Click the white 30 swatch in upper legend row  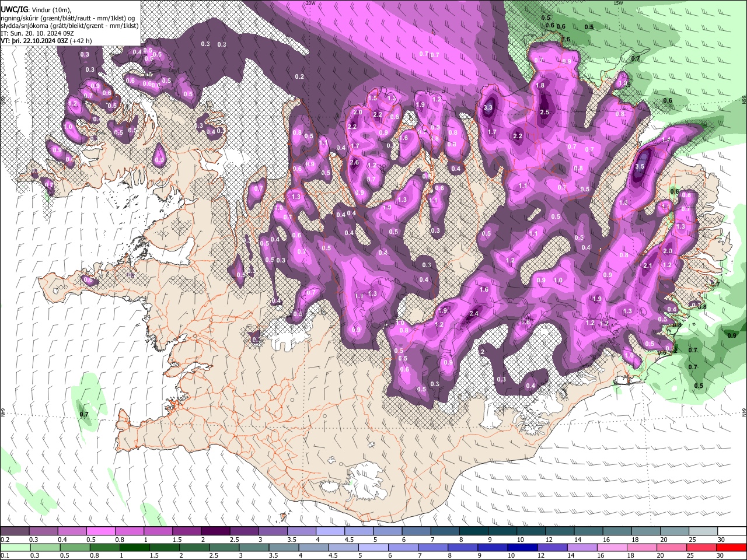pyautogui.click(x=732, y=531)
